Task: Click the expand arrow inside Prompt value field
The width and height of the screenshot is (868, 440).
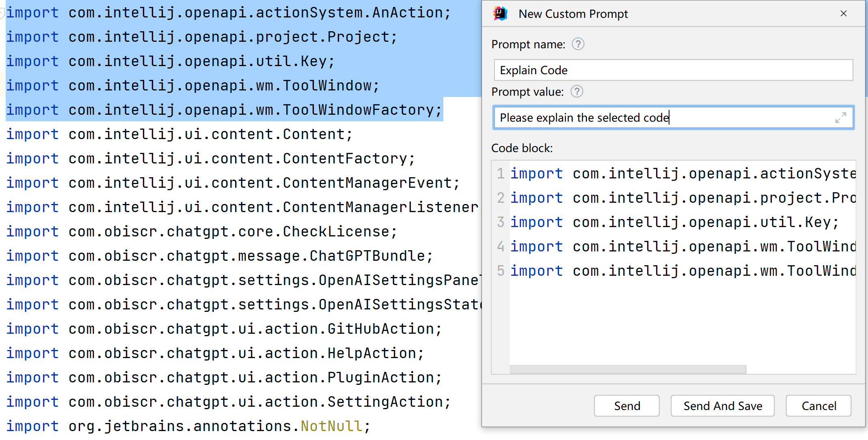Action: pos(841,118)
